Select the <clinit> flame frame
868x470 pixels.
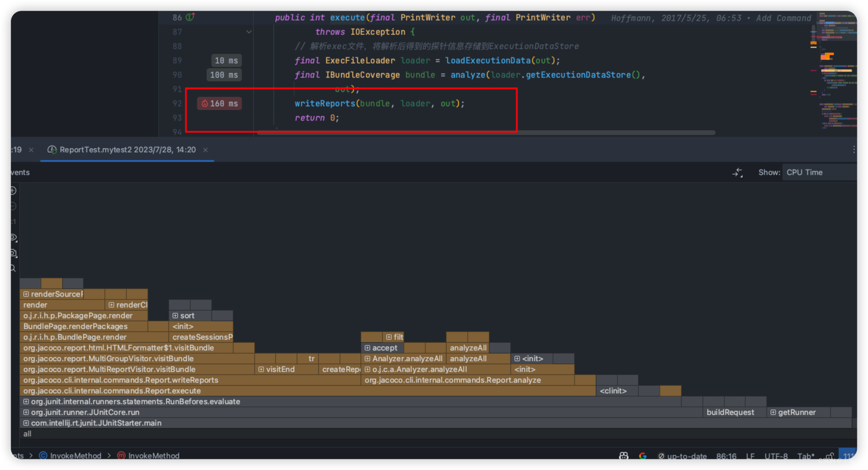tap(617, 391)
